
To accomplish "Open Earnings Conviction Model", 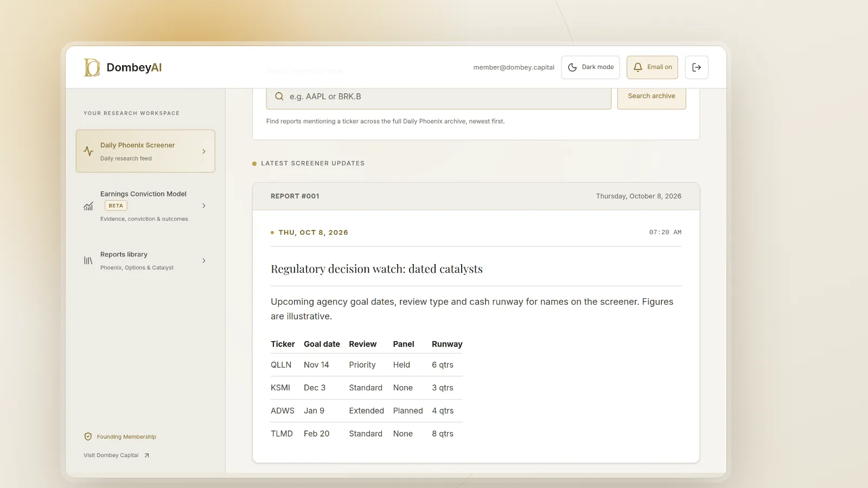I will click(x=145, y=206).
